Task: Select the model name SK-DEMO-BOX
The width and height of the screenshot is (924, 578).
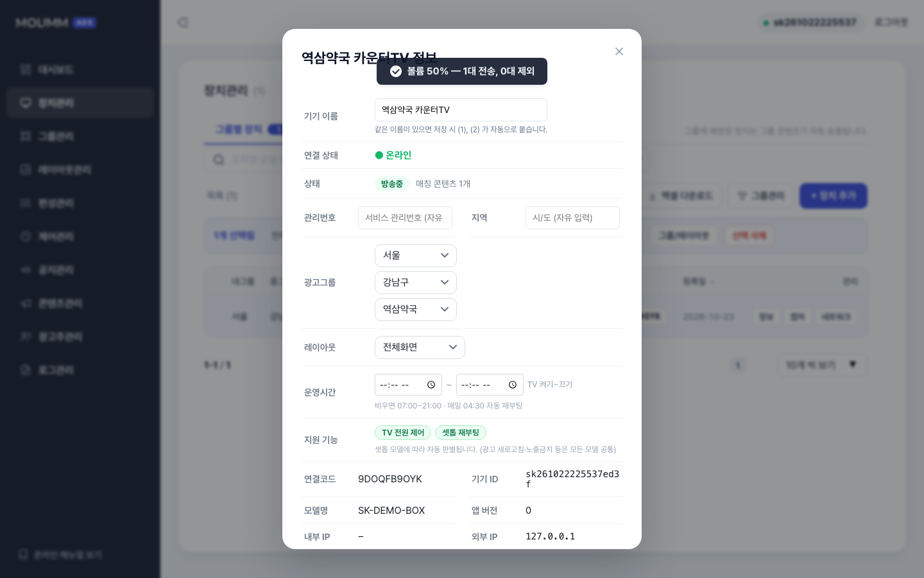Action: 391,511
